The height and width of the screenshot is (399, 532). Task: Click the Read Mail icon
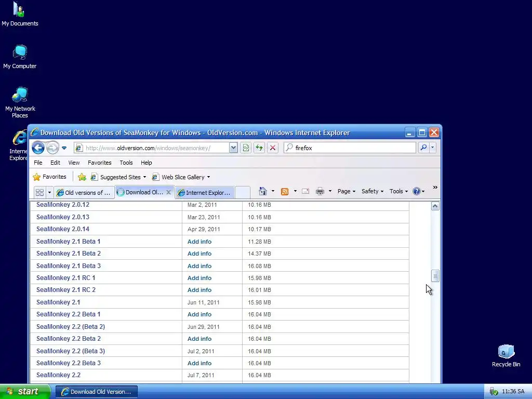pyautogui.click(x=305, y=191)
